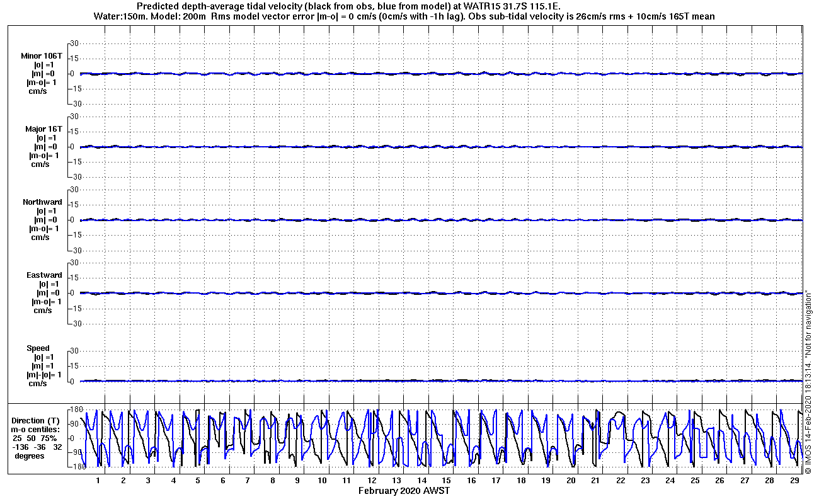Click the 180 tick on the Direction axis

click(x=76, y=409)
